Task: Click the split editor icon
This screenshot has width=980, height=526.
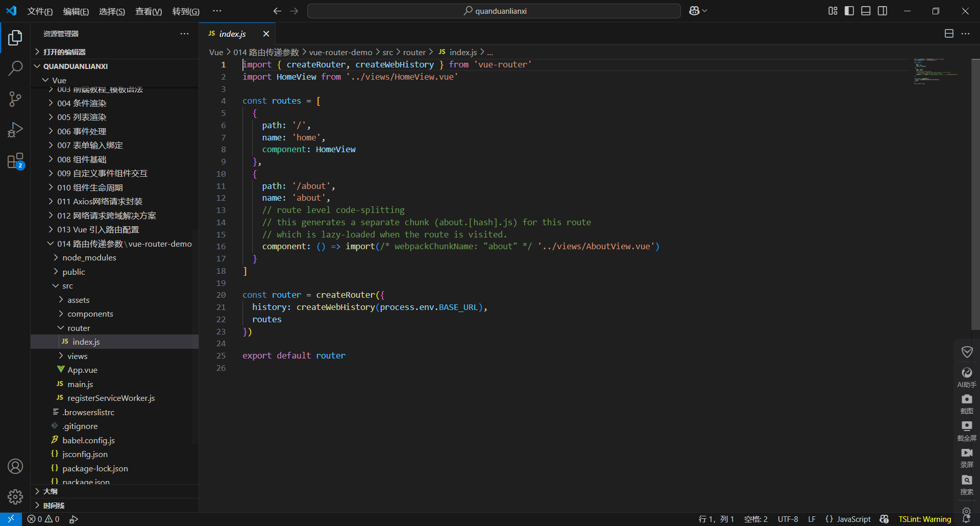Action: pyautogui.click(x=949, y=34)
